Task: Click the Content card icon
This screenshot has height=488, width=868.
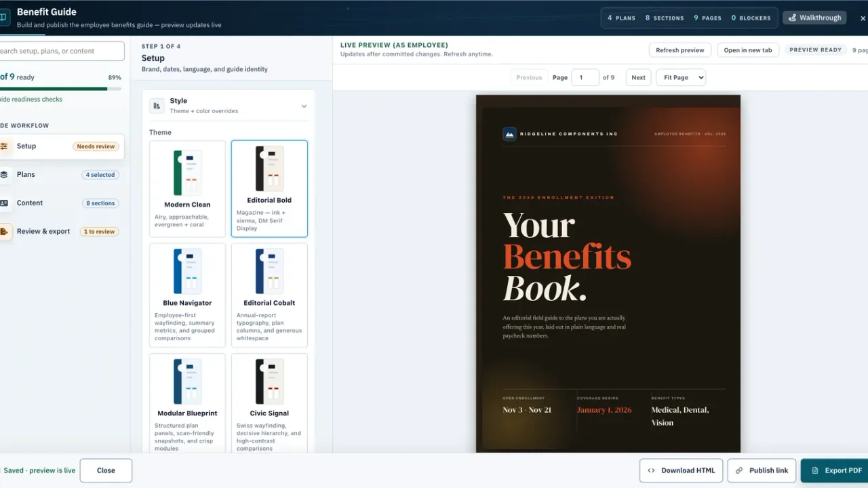Action: (4, 203)
